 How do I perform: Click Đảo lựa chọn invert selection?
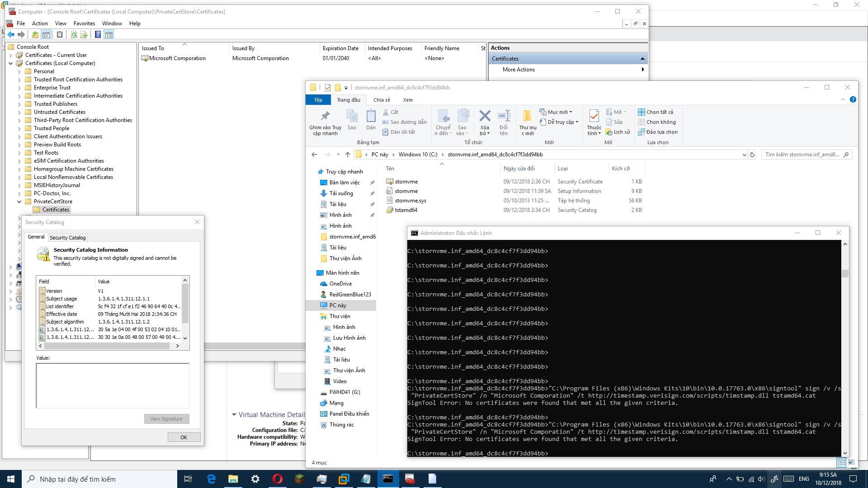click(x=658, y=132)
